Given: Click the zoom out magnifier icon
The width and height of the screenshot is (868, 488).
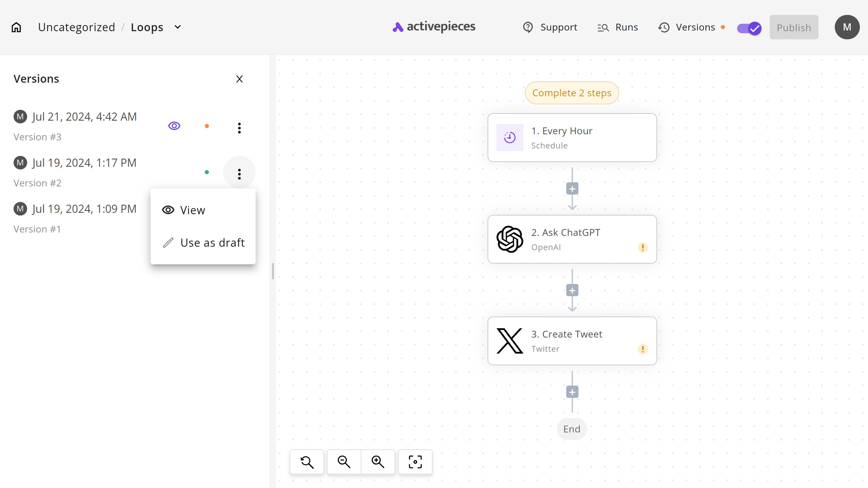Looking at the screenshot, I should point(344,462).
